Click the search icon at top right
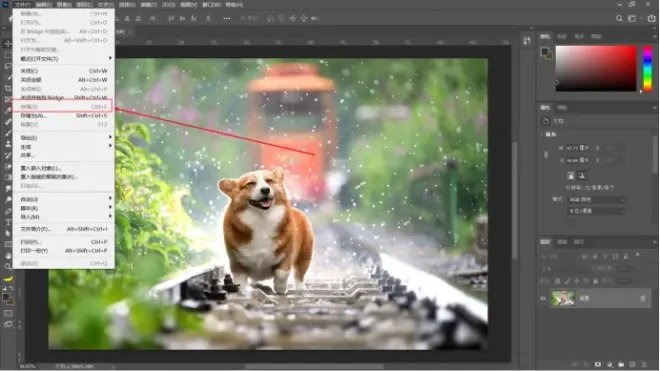The height and width of the screenshot is (371, 660). point(619,19)
